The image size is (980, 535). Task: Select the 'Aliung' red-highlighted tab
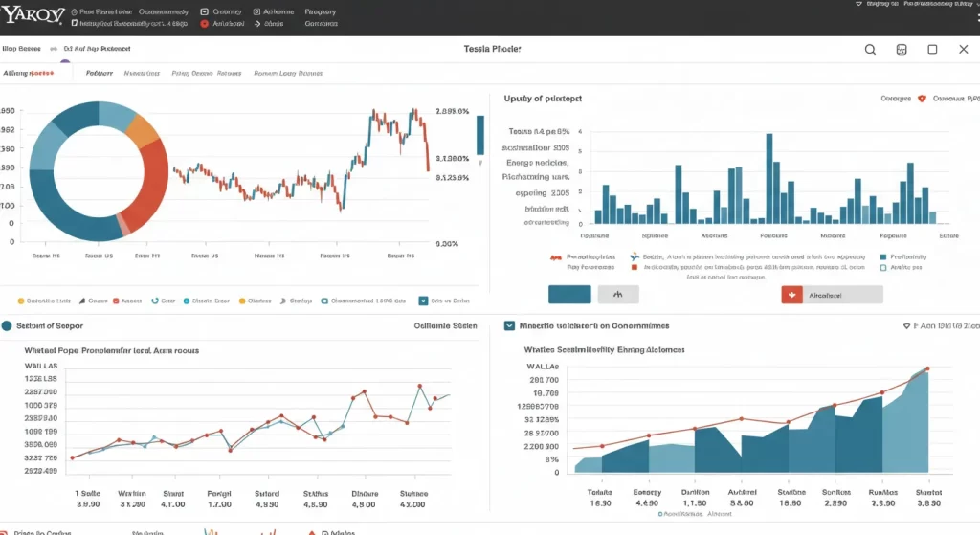(x=28, y=73)
